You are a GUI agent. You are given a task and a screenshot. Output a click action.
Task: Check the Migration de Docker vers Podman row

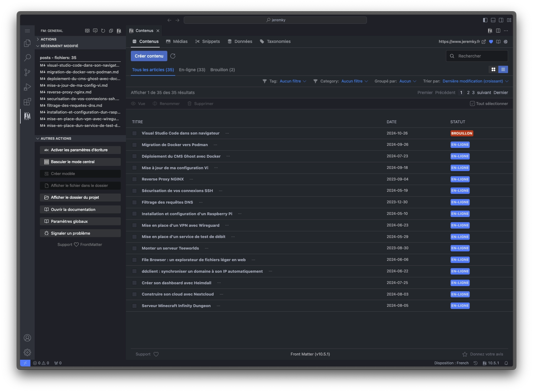tap(134, 145)
